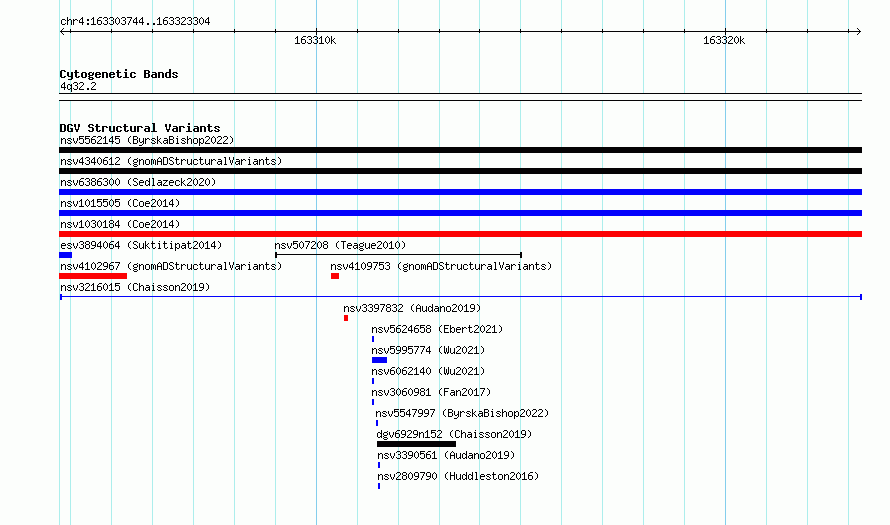The height and width of the screenshot is (525, 890).
Task: Click the right arrow end of the ruler
Action: (x=858, y=32)
